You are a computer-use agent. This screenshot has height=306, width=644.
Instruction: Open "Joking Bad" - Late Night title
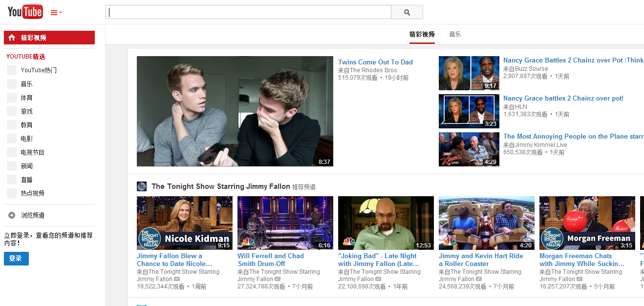(x=379, y=260)
